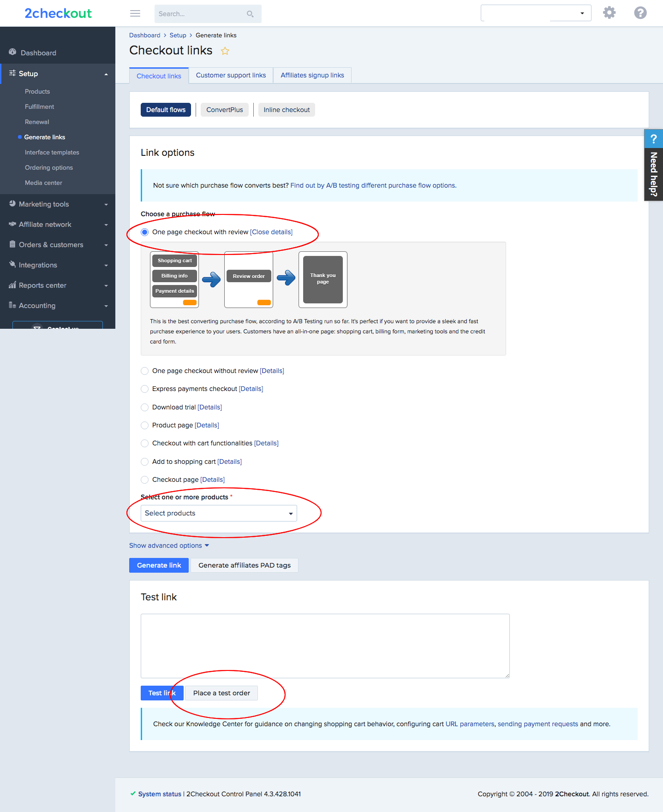Click the Accounting icon in sidebar
This screenshot has width=663, height=812.
pos(12,305)
